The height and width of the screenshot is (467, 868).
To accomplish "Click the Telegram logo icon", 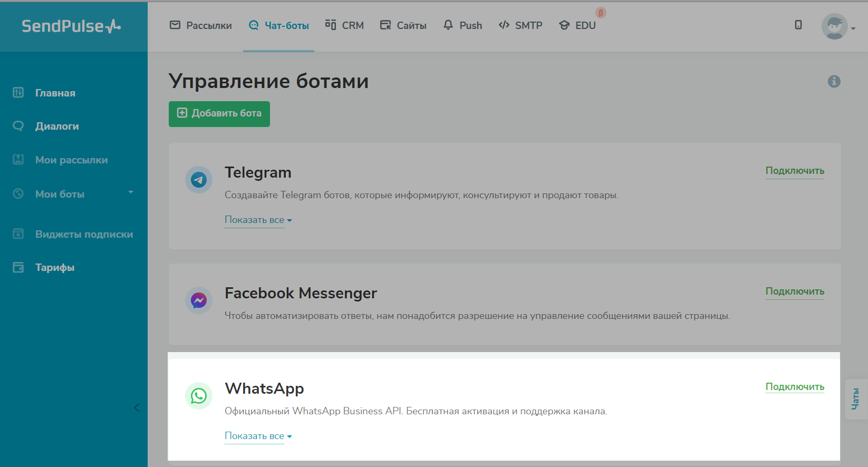I will (x=199, y=180).
